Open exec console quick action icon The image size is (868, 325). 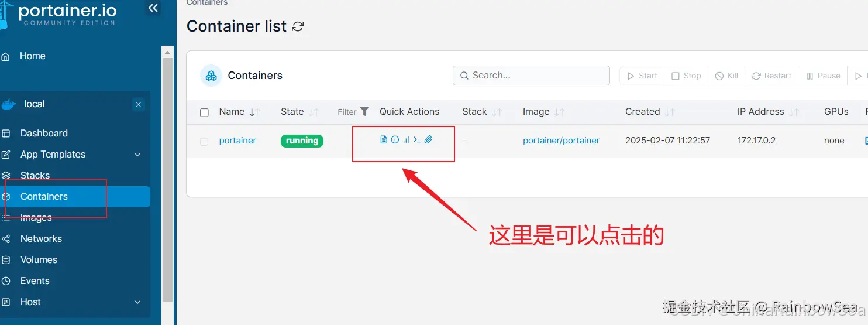pyautogui.click(x=417, y=140)
